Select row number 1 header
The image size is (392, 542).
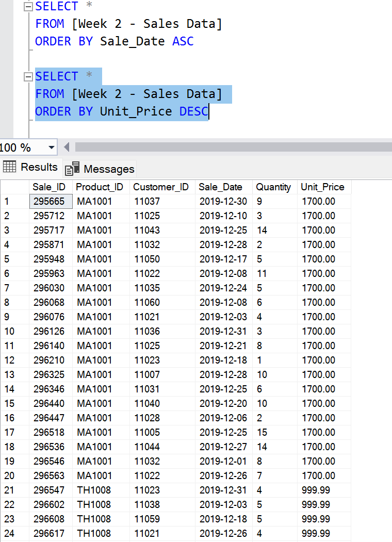[x=15, y=202]
